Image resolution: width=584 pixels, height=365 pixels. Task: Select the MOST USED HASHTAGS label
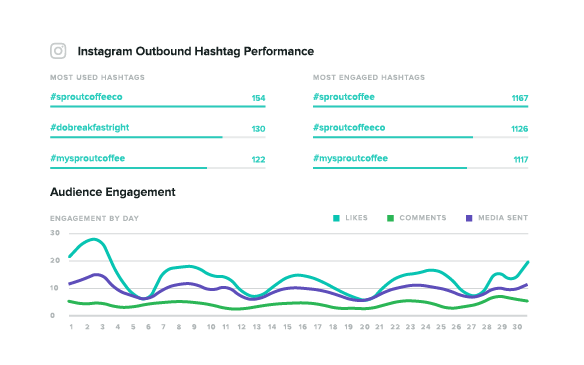point(97,77)
